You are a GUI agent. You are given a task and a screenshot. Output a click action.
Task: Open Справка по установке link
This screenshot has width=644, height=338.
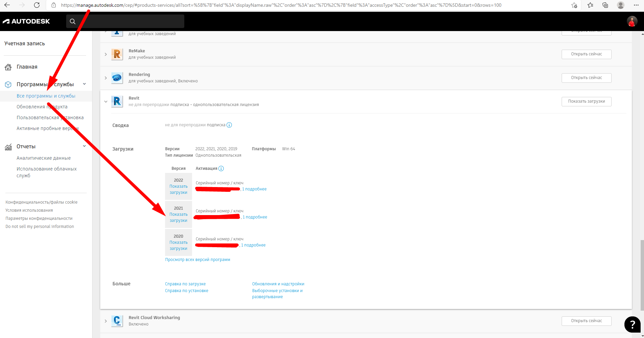coord(187,291)
